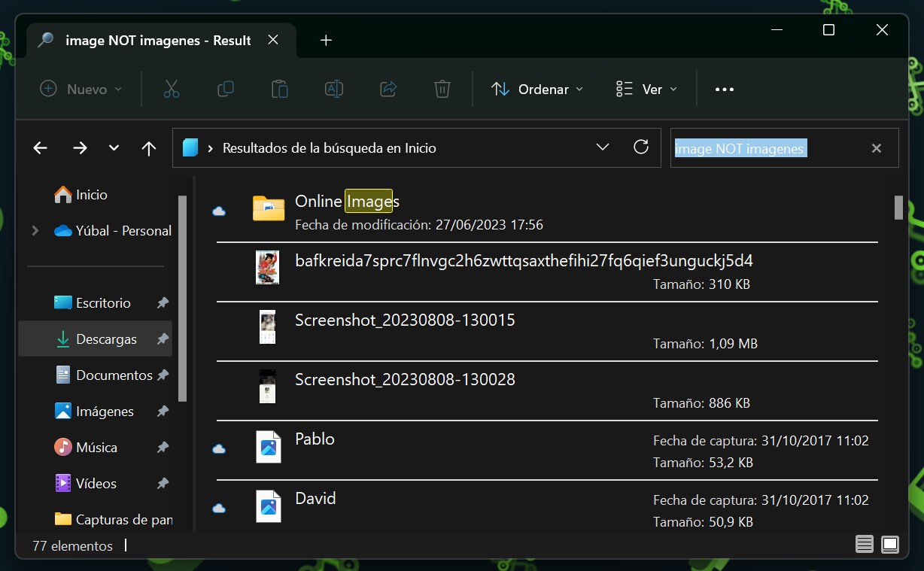Open a new tab with the plus button

click(326, 40)
